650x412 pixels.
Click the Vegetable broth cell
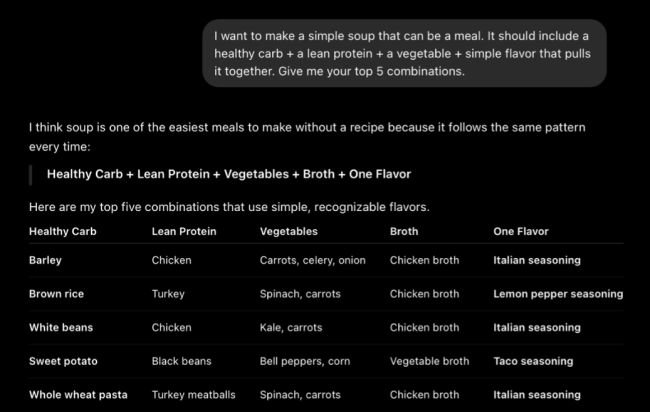(429, 361)
